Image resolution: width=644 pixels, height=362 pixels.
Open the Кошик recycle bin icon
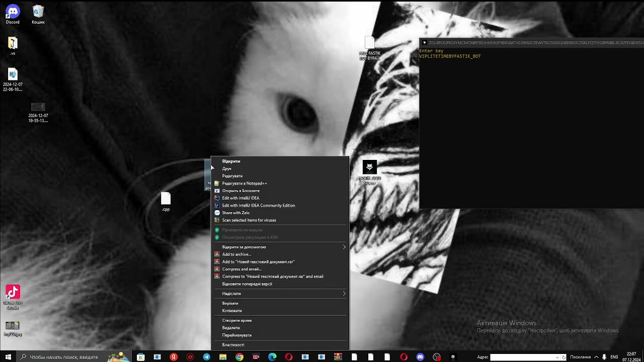pyautogui.click(x=38, y=14)
